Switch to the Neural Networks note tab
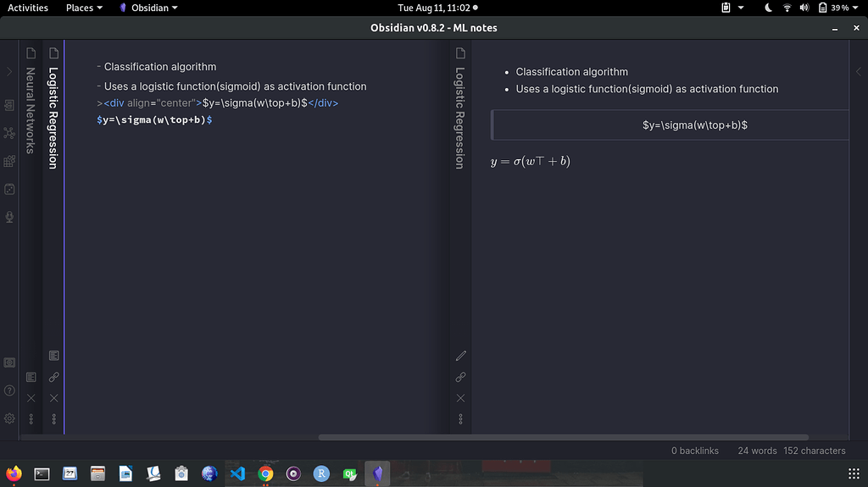This screenshot has height=487, width=868. pos(31,111)
